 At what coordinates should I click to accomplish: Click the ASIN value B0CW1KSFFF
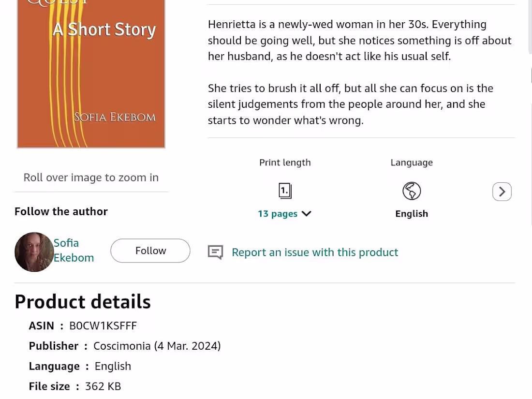(x=103, y=325)
